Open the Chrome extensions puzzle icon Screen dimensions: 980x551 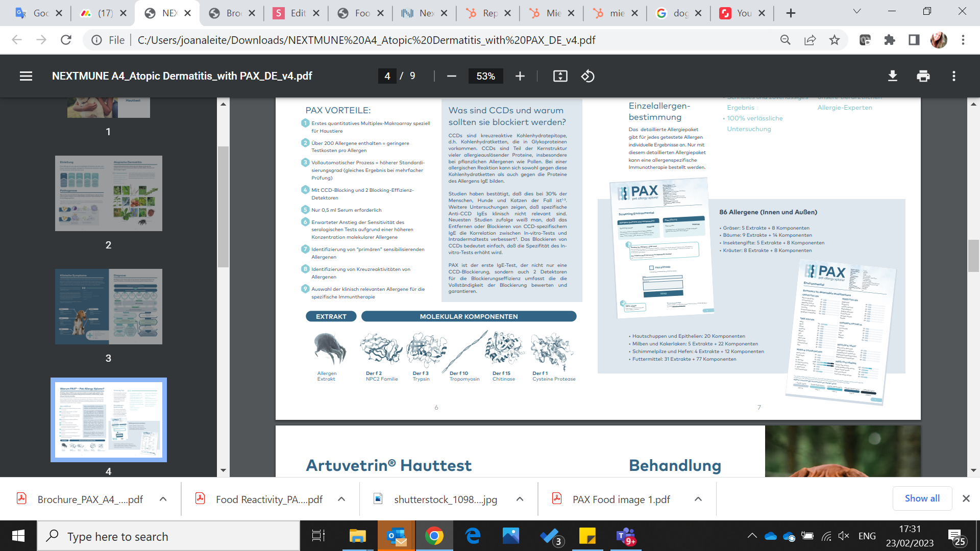pos(889,40)
